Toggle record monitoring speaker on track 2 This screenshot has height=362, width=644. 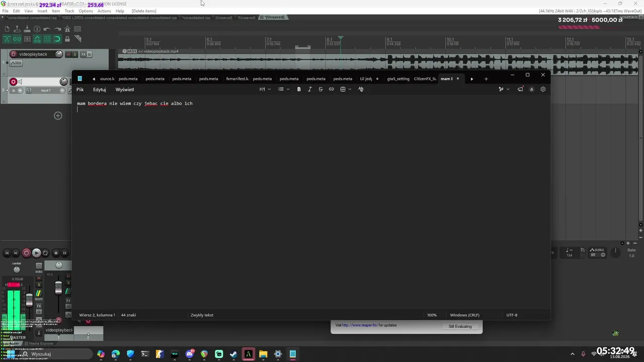point(20,82)
